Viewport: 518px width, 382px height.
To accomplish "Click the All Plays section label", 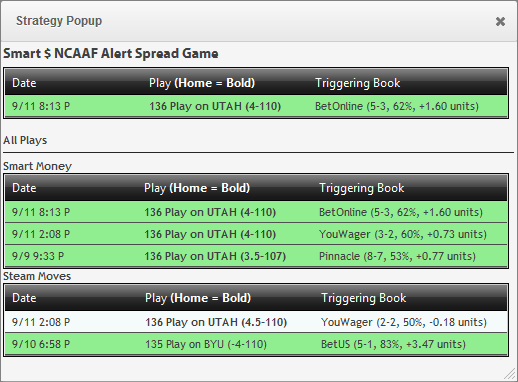I will (x=25, y=140).
